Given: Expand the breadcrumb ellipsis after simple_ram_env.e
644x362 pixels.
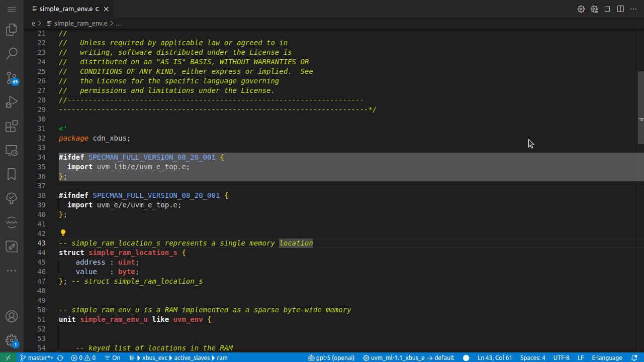Looking at the screenshot, I should pos(119,23).
